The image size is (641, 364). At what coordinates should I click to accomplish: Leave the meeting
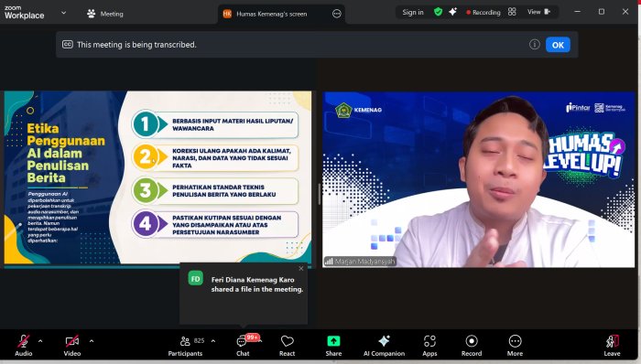612,346
